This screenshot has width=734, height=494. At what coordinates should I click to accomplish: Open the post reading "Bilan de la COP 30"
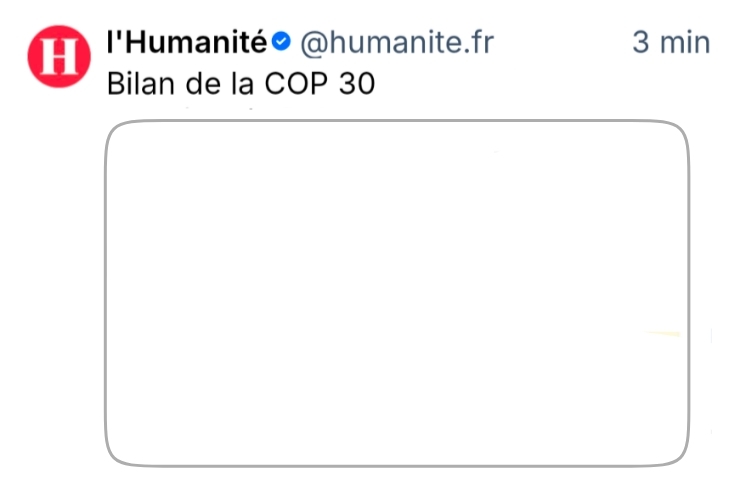point(240,82)
